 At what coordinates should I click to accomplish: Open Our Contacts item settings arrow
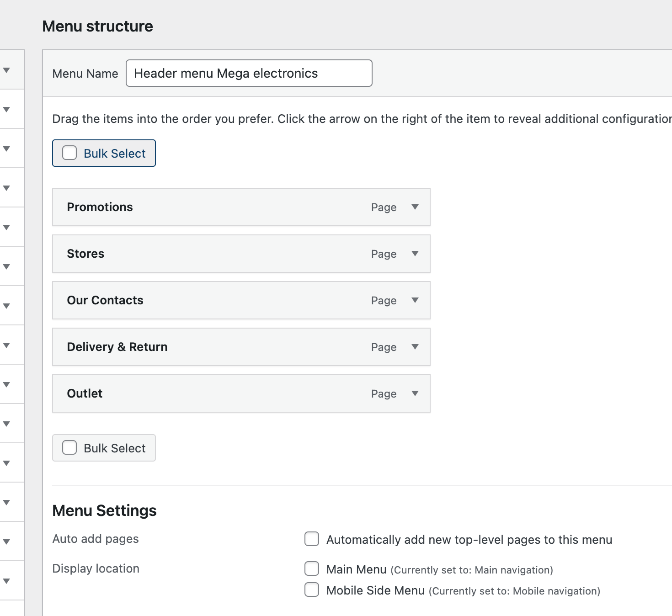coord(415,300)
